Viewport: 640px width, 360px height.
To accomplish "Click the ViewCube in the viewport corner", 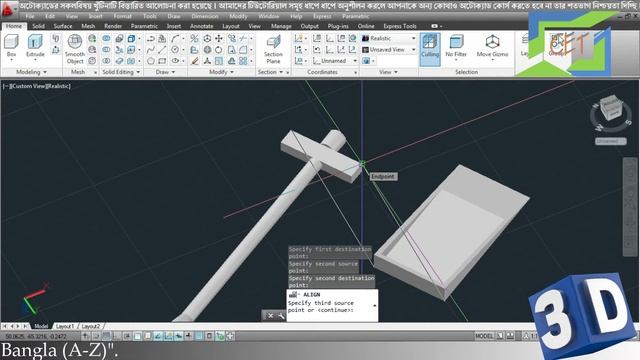I will pos(611,108).
